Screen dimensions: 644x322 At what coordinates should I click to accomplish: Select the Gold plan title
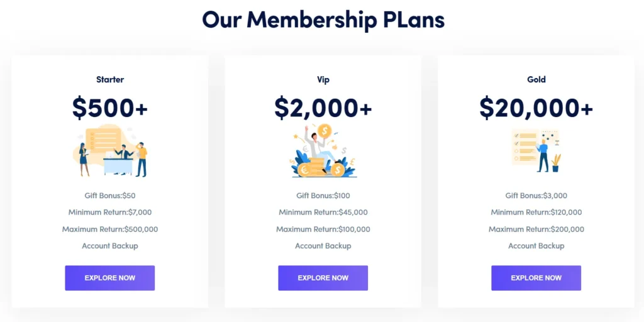click(536, 80)
